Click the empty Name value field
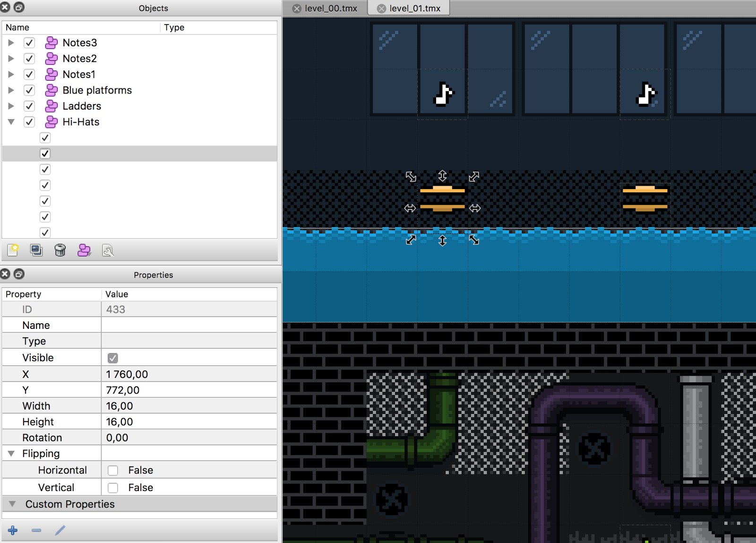Screen dimensions: 756x543 coord(189,325)
